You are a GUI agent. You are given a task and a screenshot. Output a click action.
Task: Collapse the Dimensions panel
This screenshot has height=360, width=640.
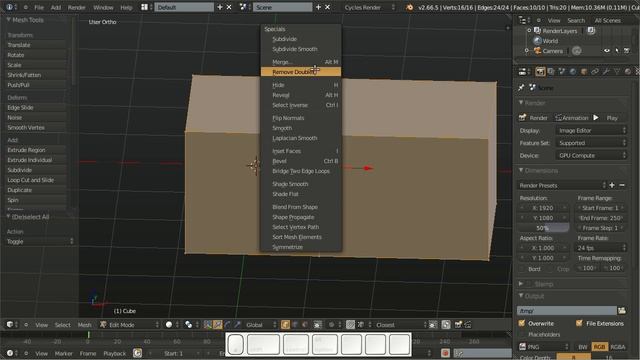pos(521,170)
